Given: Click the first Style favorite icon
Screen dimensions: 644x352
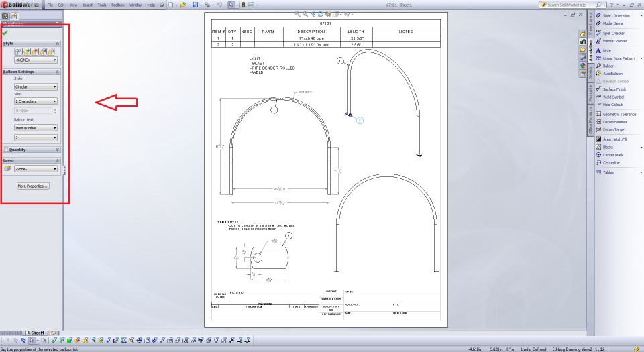Looking at the screenshot, I should click(19, 52).
